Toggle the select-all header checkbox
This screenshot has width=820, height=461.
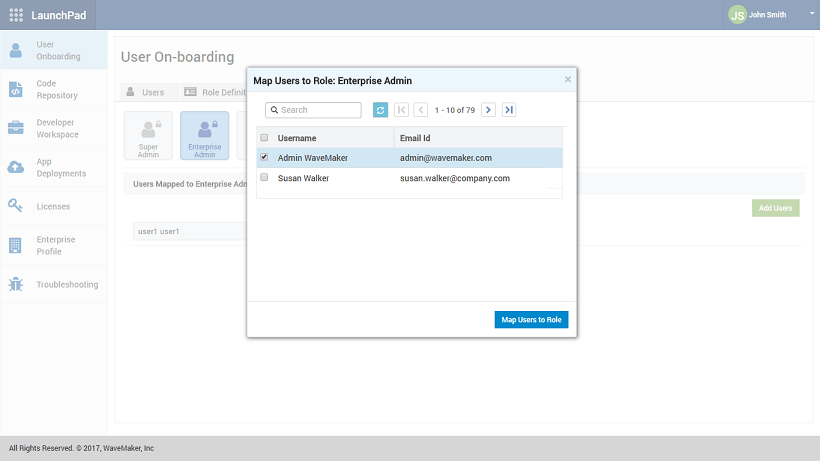[264, 137]
